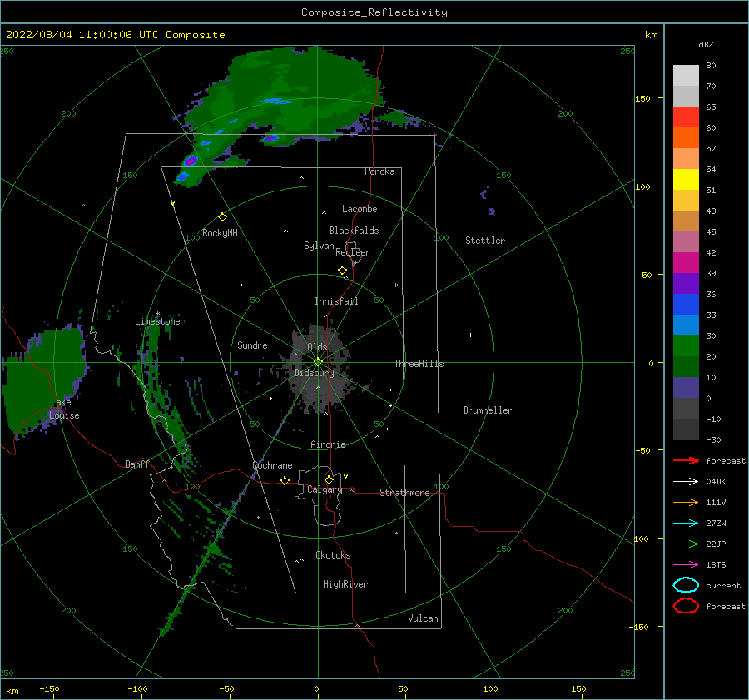749x700 pixels.
Task: Pick the magenta 18TS arrow legend entry
Action: click(686, 565)
